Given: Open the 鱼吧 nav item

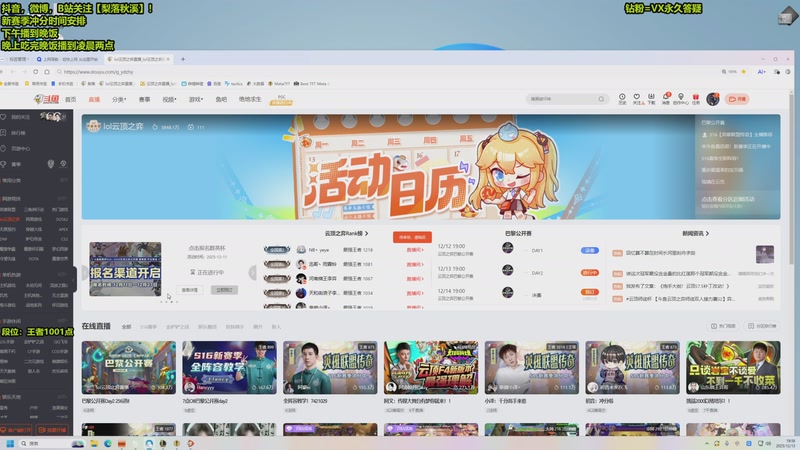Looking at the screenshot, I should coord(221,99).
